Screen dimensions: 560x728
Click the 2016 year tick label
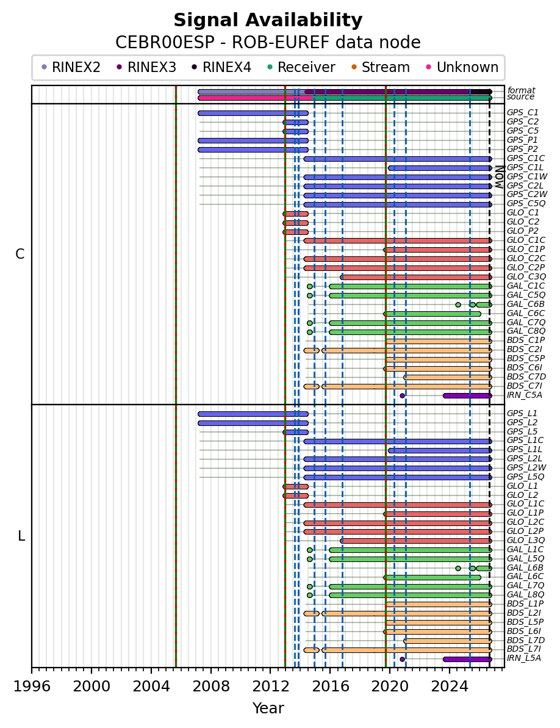click(x=330, y=687)
